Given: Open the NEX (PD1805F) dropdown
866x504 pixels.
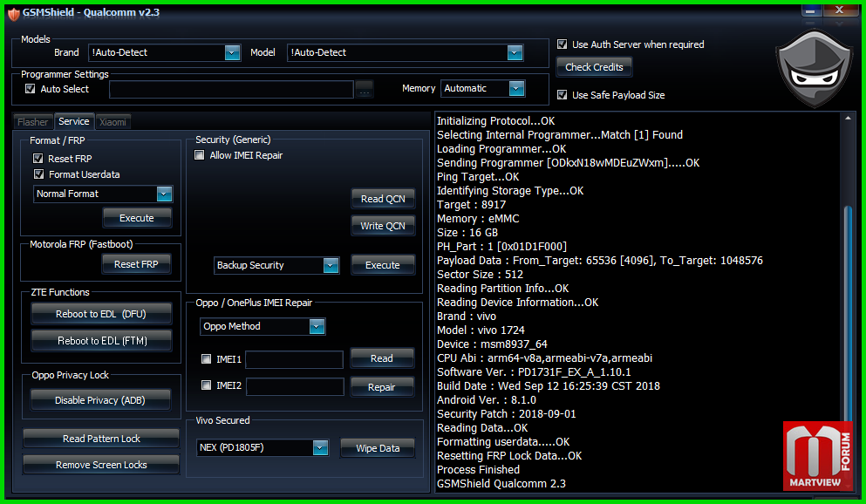Looking at the screenshot, I should click(x=320, y=447).
